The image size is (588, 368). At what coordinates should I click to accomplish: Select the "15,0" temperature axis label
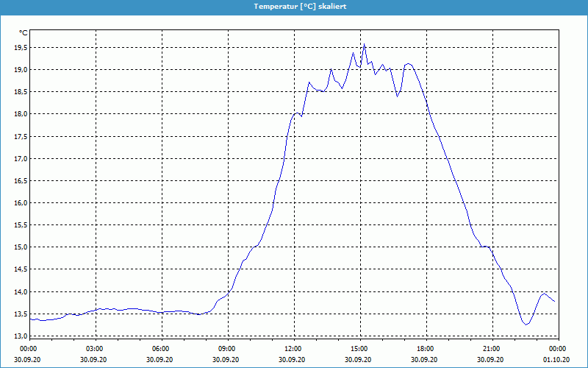click(x=21, y=247)
